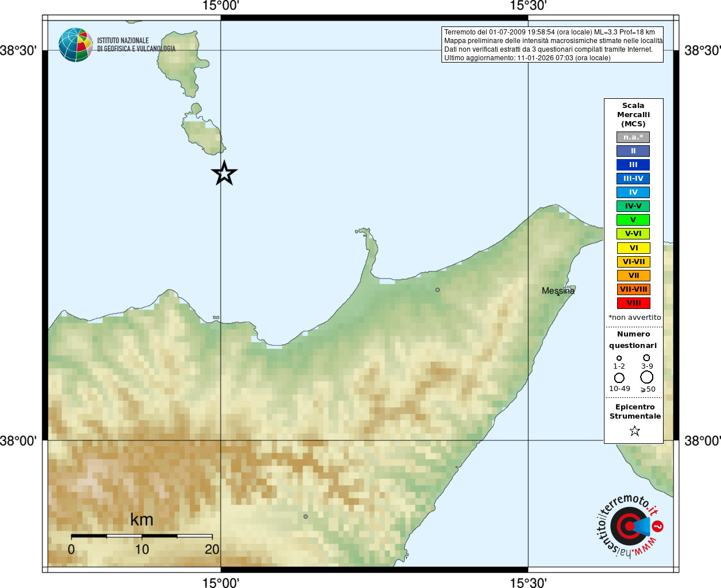Click the 'km' scale bar label
The width and height of the screenshot is (721, 588).
(x=142, y=520)
